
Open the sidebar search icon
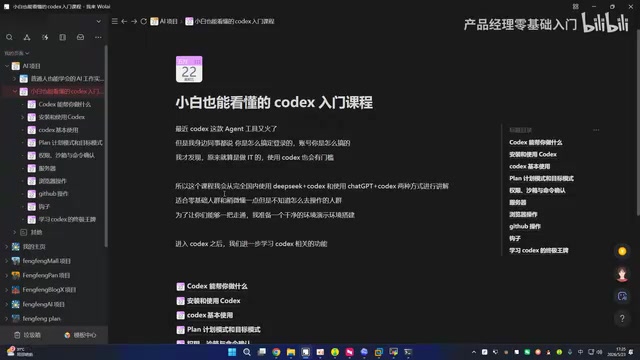point(9,37)
